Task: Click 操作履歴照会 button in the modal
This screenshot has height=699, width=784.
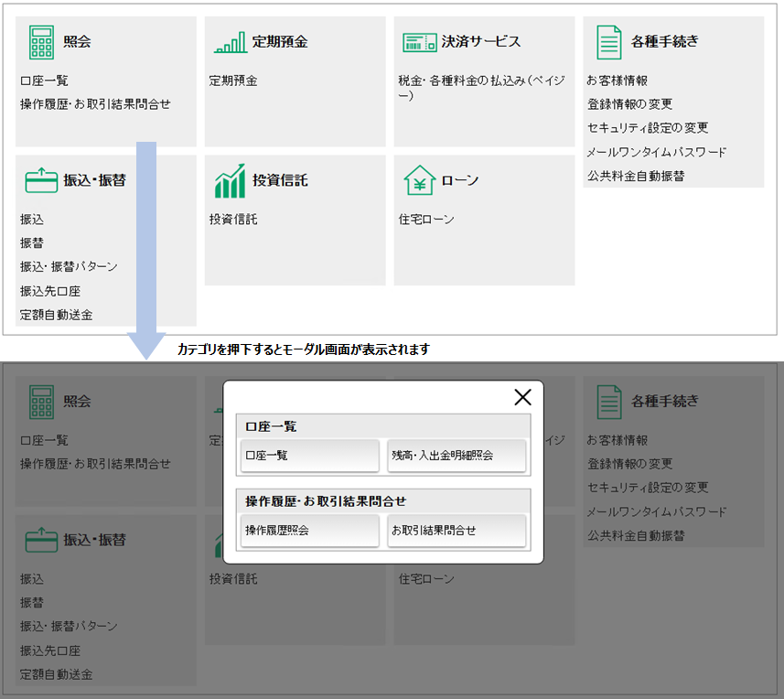Action: point(309,531)
